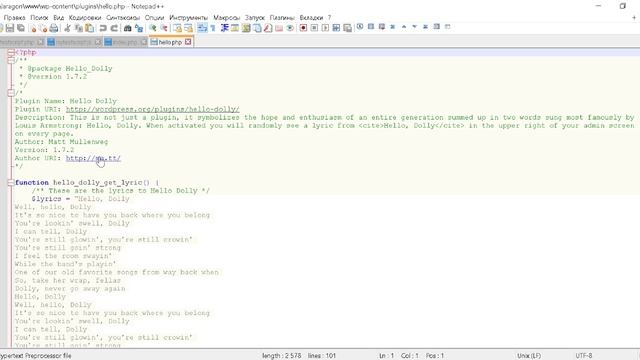Click the Unix (LF) line ending status
The image size is (640, 360).
coord(529,356)
